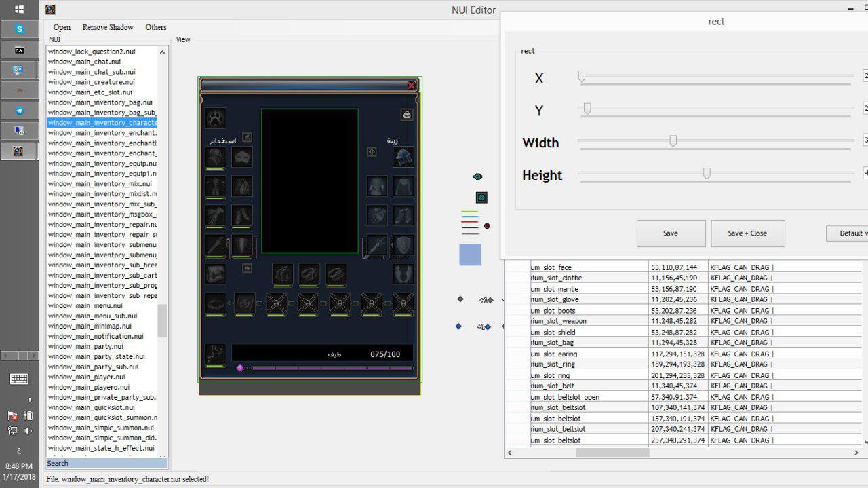The width and height of the screenshot is (868, 488).
Task: Click the open belt slot beside the belt
Action: coord(245,303)
